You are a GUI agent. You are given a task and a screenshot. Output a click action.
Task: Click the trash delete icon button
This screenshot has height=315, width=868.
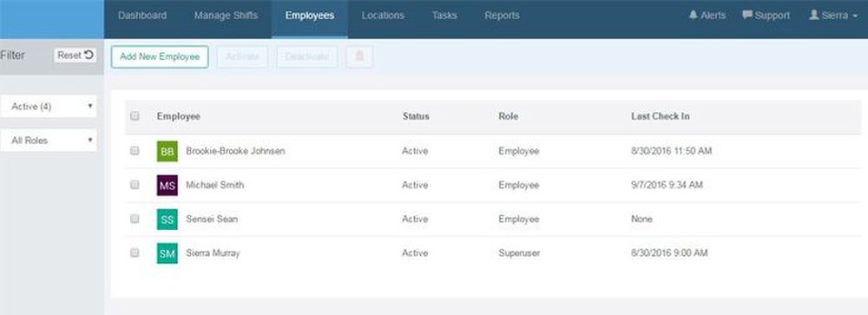point(359,56)
